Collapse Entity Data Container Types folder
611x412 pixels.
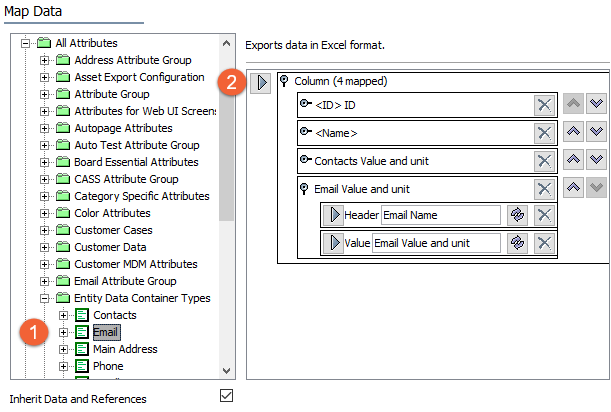pos(44,298)
